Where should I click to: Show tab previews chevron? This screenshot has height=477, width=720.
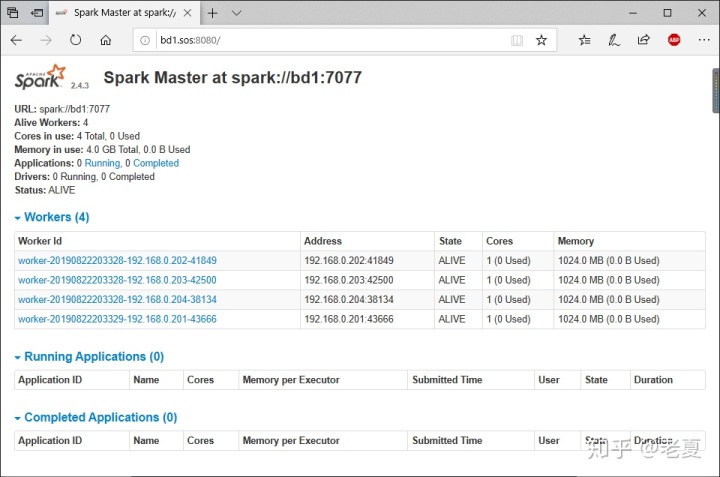[x=236, y=13]
